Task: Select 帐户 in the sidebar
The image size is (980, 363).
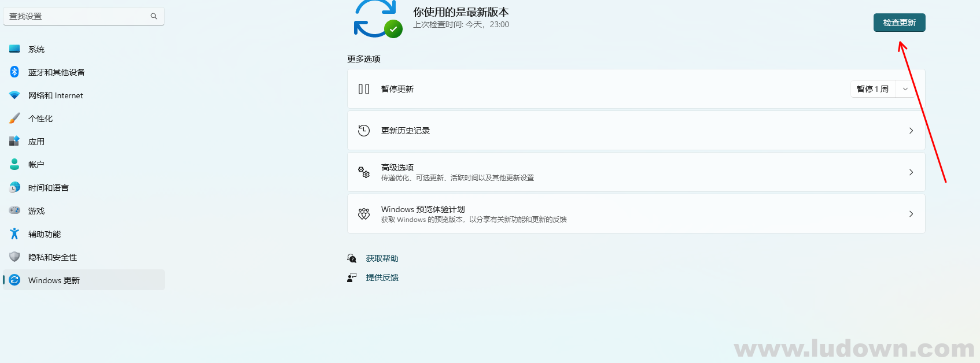Action: pyautogui.click(x=84, y=165)
